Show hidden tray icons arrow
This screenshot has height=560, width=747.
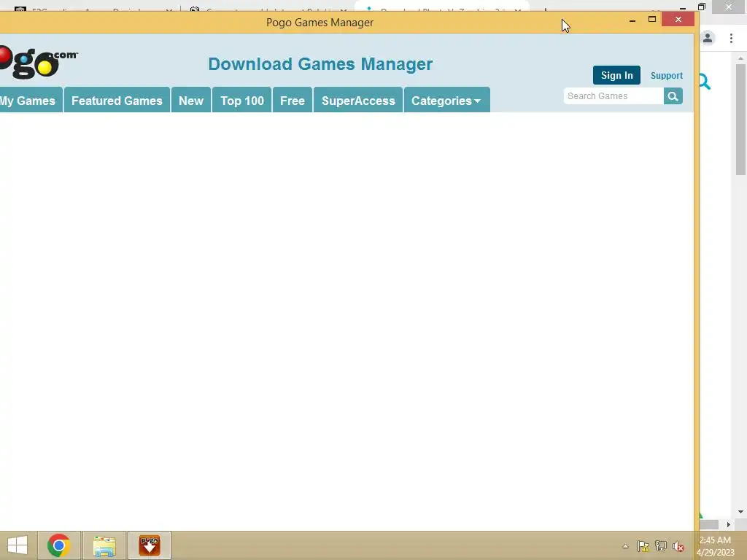pos(625,546)
